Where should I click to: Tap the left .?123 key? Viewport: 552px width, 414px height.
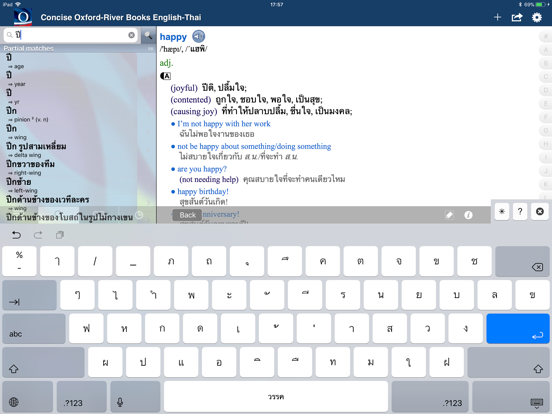(82, 396)
